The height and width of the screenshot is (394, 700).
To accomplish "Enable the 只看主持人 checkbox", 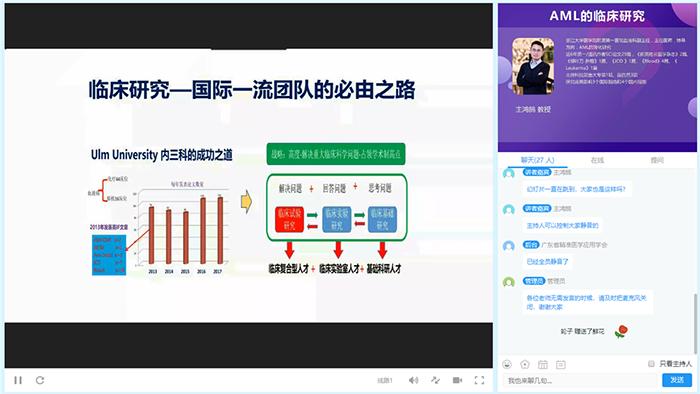I will coord(651,364).
